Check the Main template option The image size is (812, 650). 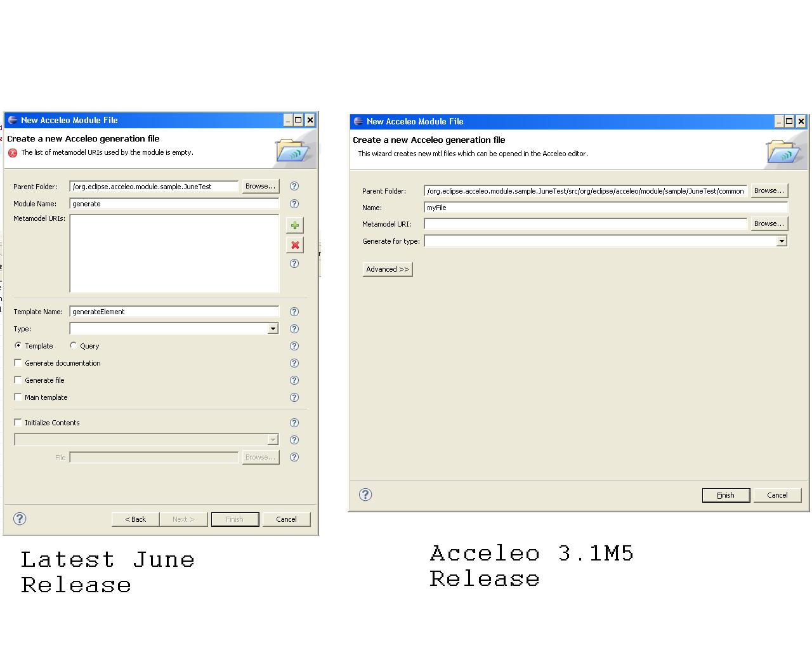coord(18,397)
